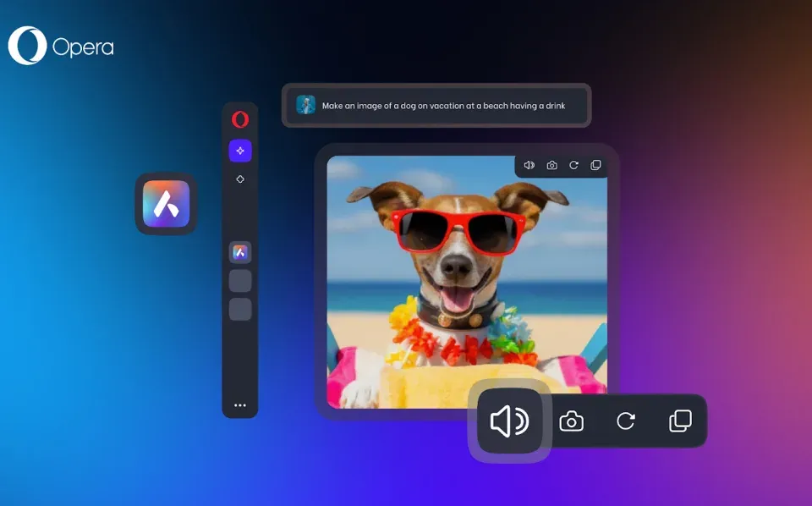Screen dimensions: 812x506
Task: Regenerate the image via the refresh icon
Action: [573, 165]
